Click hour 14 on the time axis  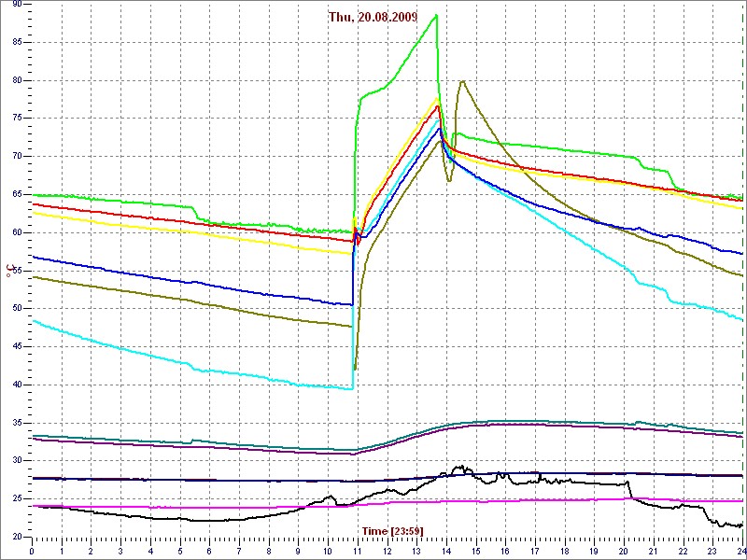click(446, 551)
